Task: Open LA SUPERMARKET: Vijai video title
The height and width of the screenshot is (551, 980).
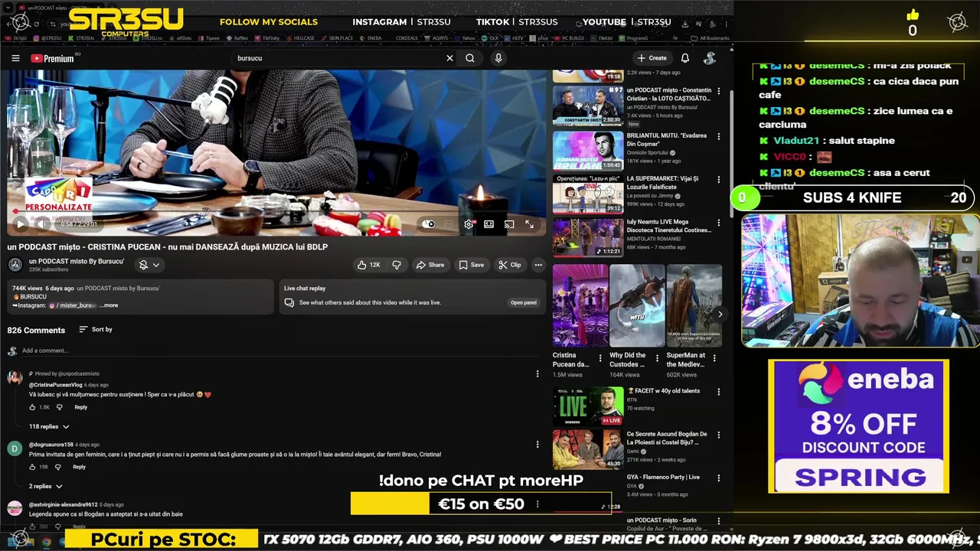Action: coord(662,182)
